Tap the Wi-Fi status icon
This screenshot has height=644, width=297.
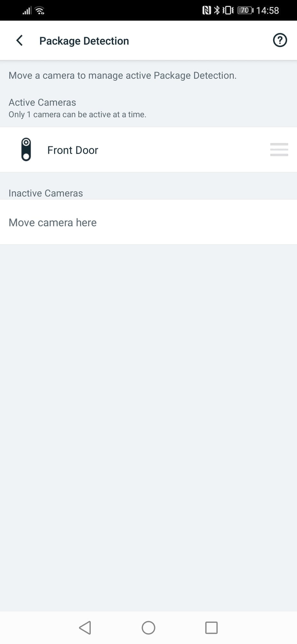40,11
